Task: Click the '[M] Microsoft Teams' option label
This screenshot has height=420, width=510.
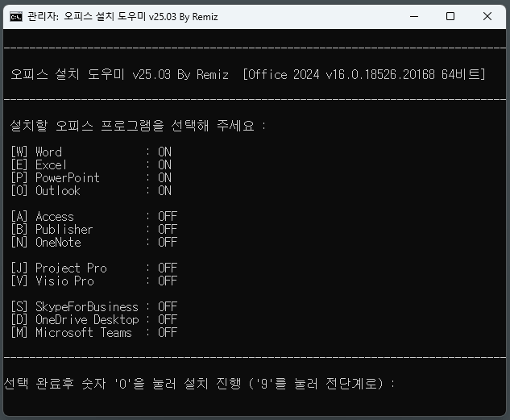Action: [x=71, y=333]
